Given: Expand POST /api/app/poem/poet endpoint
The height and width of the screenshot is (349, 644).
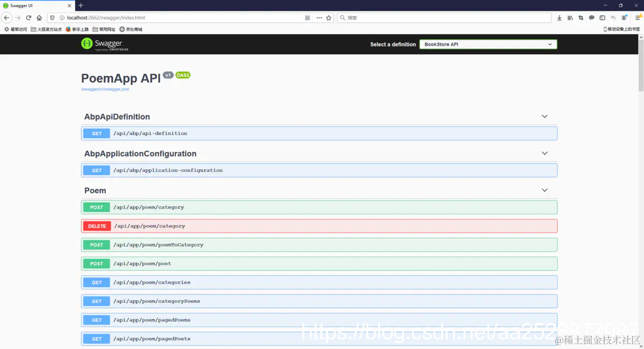Looking at the screenshot, I should 319,264.
